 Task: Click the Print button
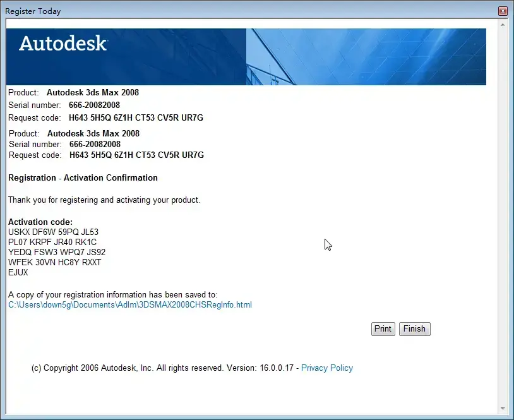[x=383, y=329]
